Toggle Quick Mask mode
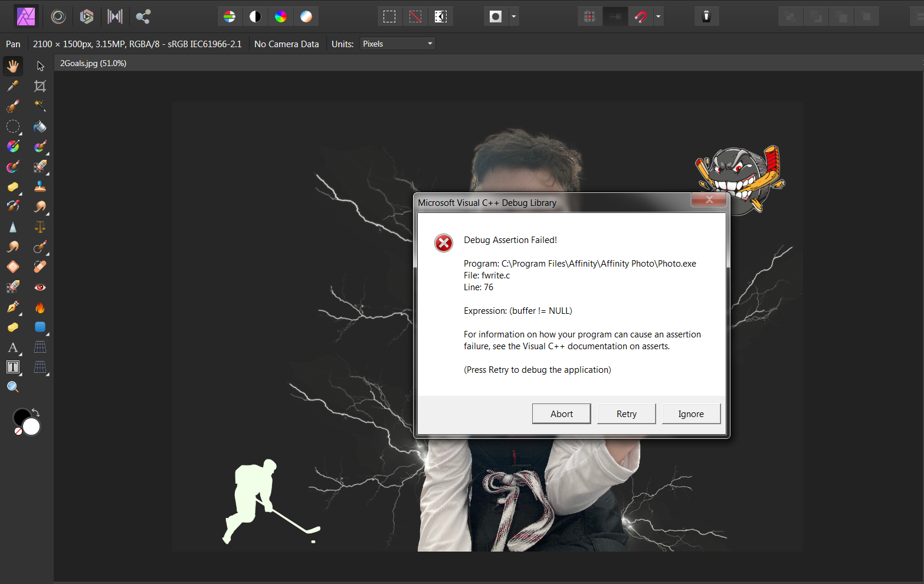This screenshot has height=584, width=924. 496,17
